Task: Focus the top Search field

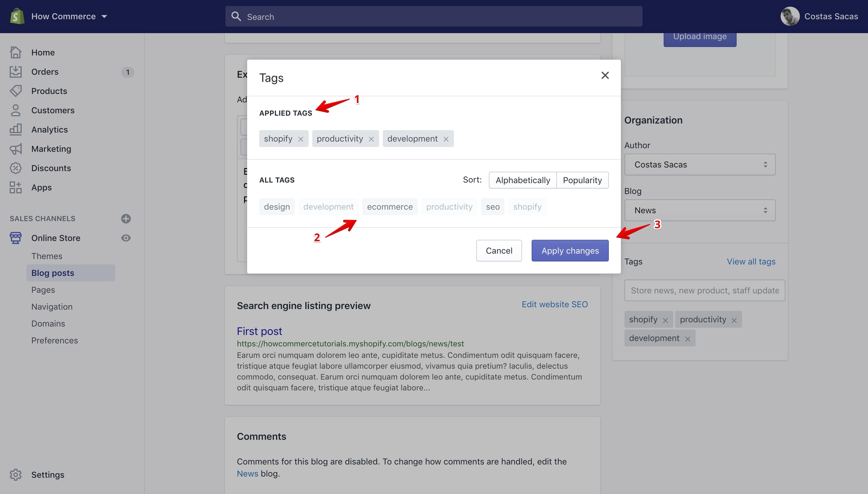Action: coord(433,16)
